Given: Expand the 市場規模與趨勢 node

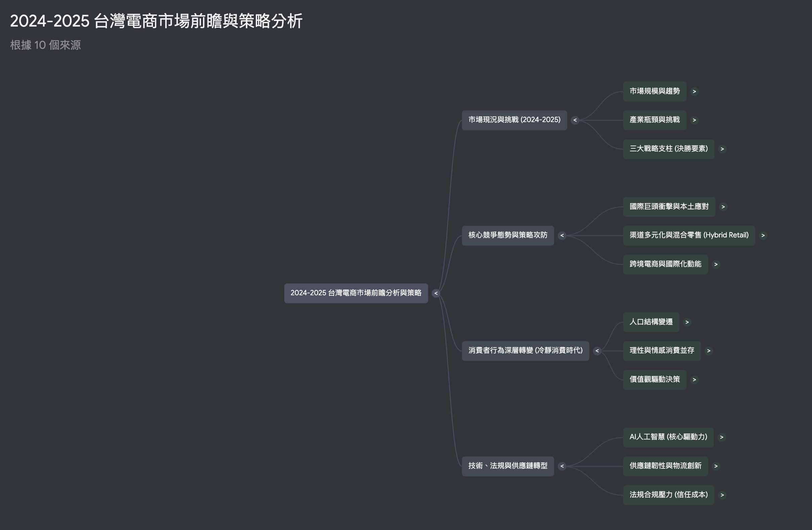Looking at the screenshot, I should tap(695, 91).
